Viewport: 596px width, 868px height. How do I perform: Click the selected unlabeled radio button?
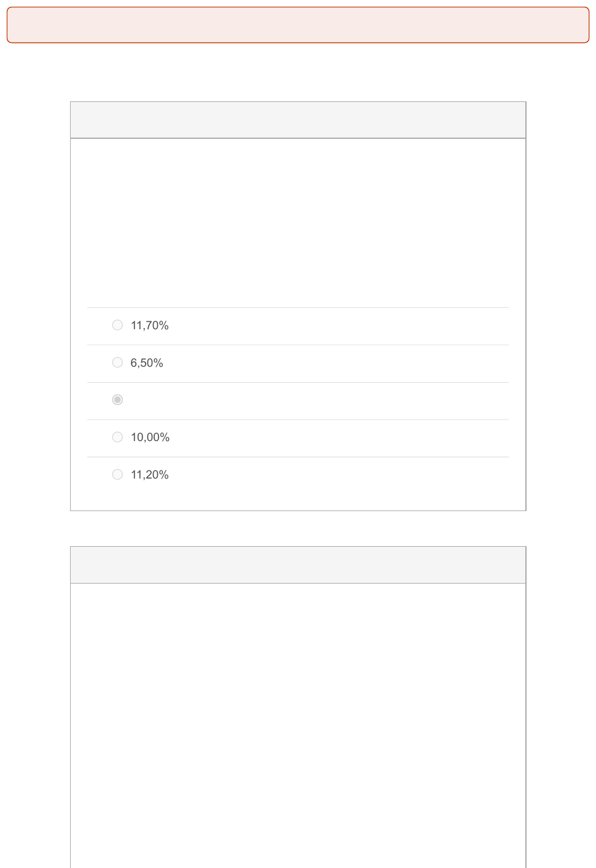117,400
